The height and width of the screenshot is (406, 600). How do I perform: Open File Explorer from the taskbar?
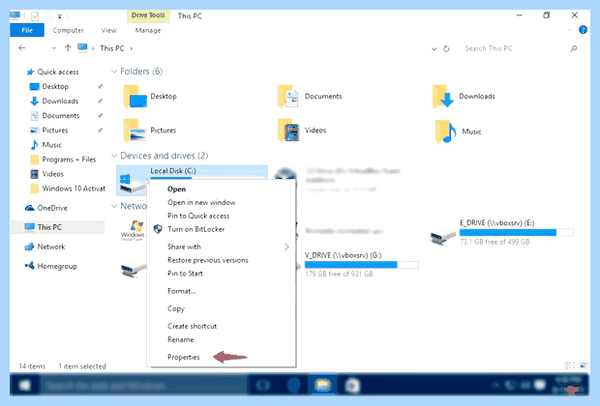point(323,385)
